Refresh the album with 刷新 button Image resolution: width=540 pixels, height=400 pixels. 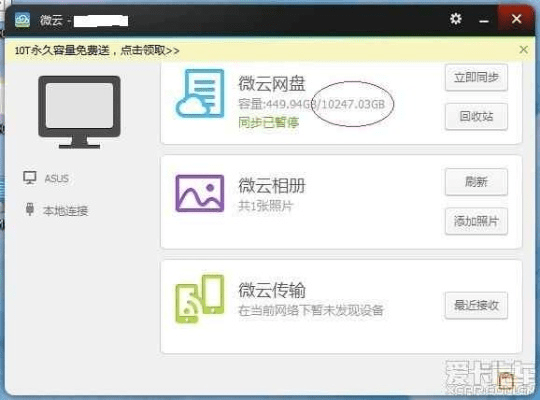tap(476, 182)
